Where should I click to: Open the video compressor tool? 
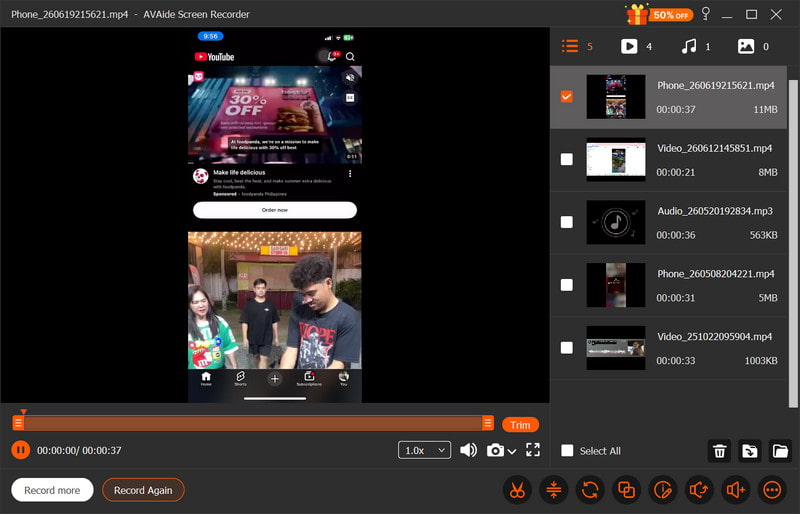(x=554, y=491)
